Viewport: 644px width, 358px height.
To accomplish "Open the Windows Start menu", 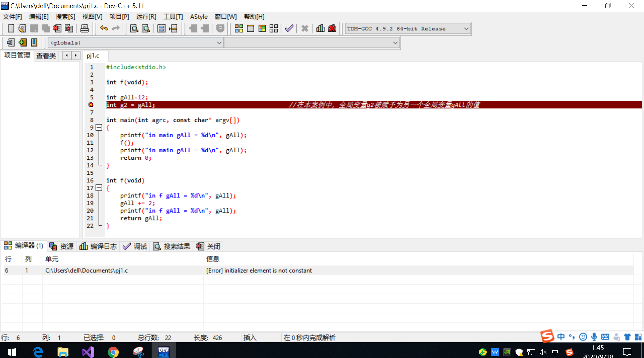I will pos(12,352).
